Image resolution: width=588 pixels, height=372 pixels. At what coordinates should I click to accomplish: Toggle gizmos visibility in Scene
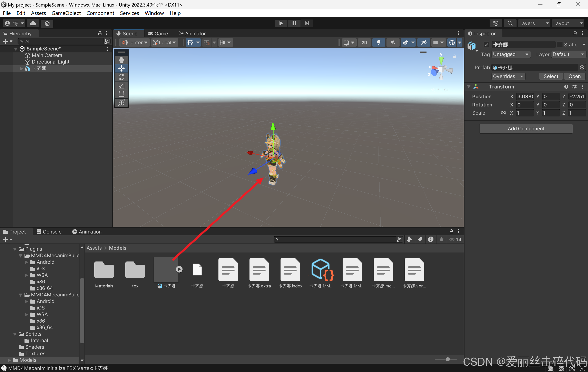click(x=452, y=42)
